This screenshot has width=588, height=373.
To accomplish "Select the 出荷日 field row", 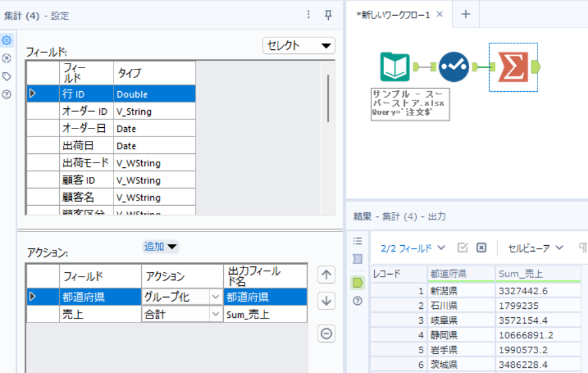I will tap(111, 146).
